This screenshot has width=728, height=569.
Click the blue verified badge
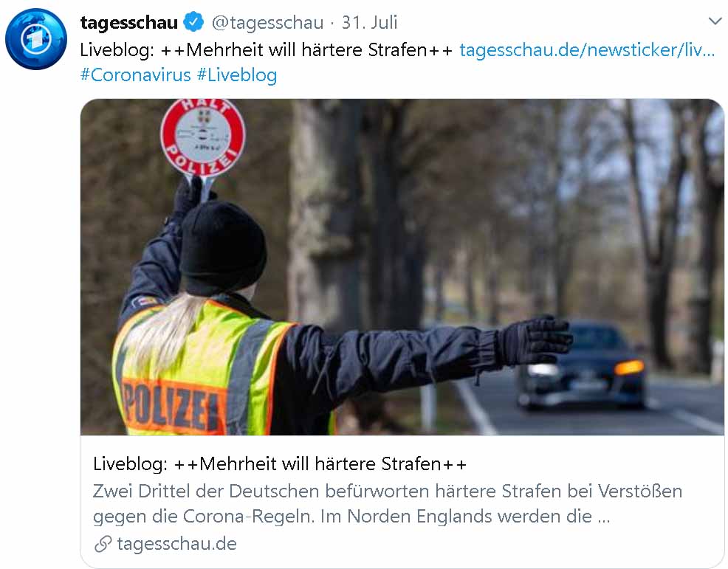coord(193,22)
